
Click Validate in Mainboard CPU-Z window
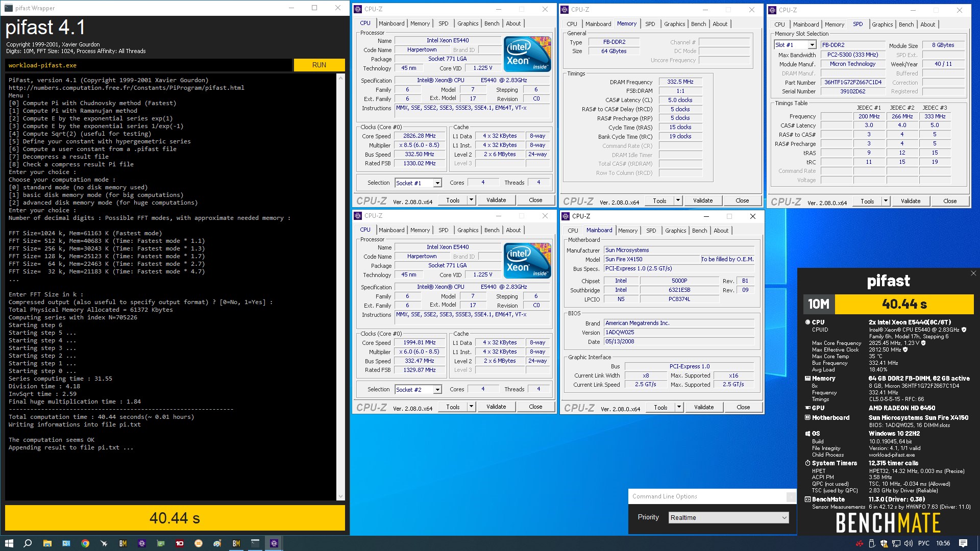point(704,407)
